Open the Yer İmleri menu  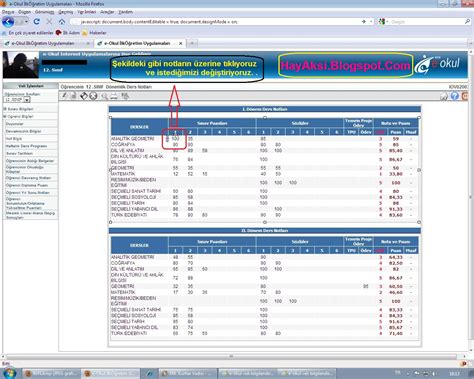pyautogui.click(x=87, y=12)
